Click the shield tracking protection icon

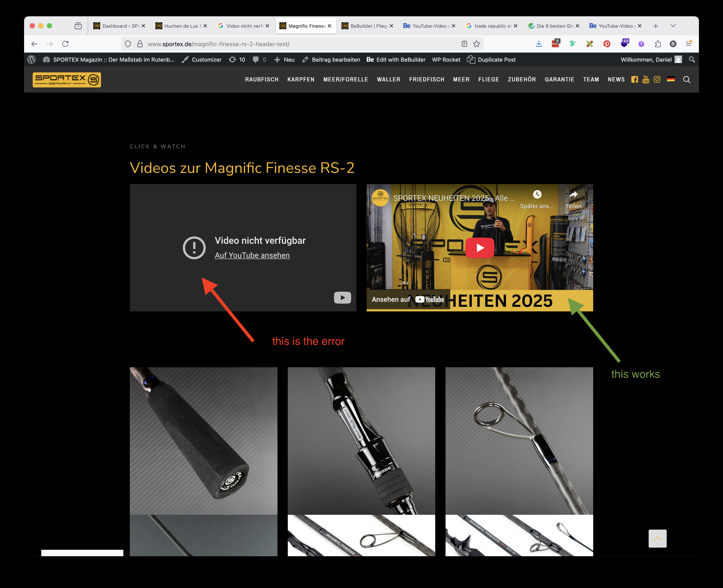[x=128, y=44]
